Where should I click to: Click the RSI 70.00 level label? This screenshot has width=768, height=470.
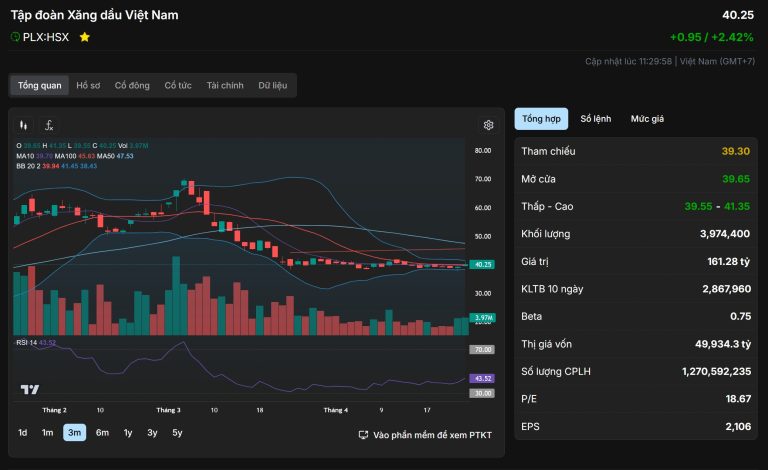click(x=482, y=350)
